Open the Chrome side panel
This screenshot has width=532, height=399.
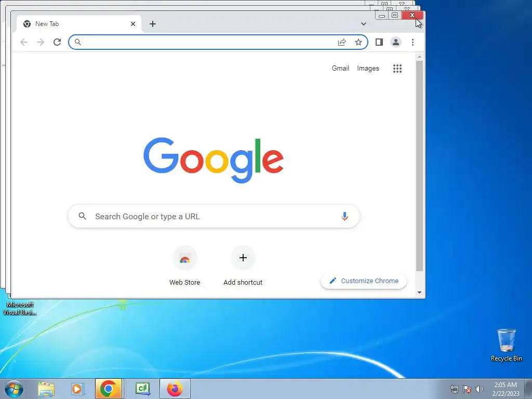379,42
